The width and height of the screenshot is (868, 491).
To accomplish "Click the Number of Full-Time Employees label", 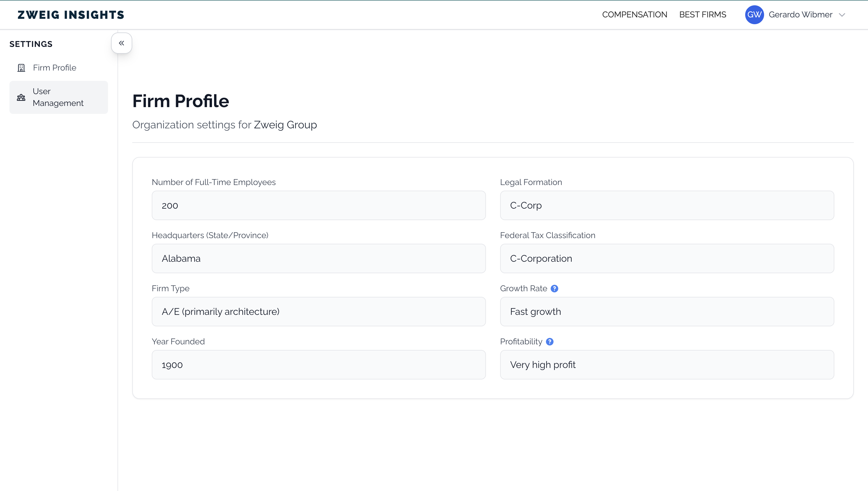I will [213, 182].
